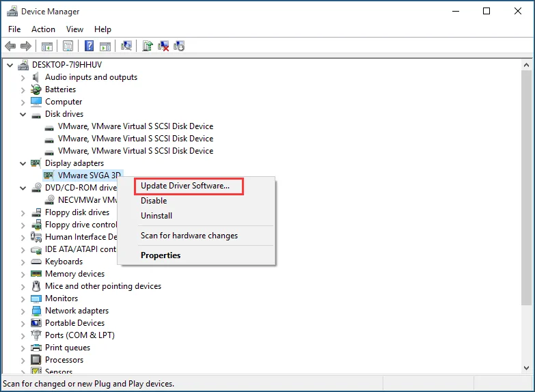Expand the Network adapters category
The width and height of the screenshot is (535, 392).
(23, 311)
